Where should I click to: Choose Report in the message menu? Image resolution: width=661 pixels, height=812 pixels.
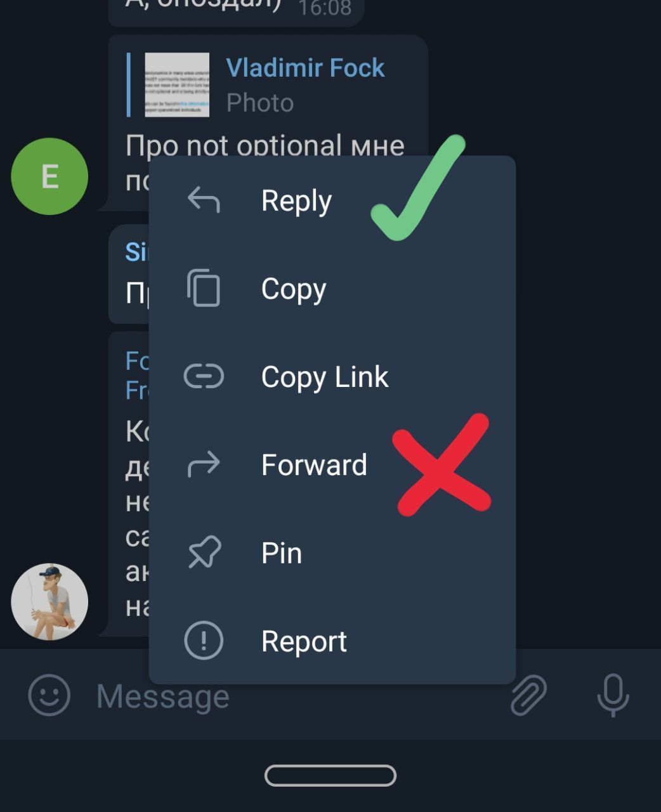[332, 641]
